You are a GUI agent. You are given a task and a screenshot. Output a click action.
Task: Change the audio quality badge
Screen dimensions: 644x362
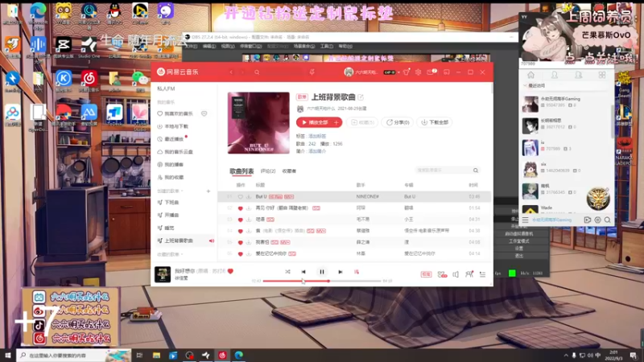[x=426, y=274]
